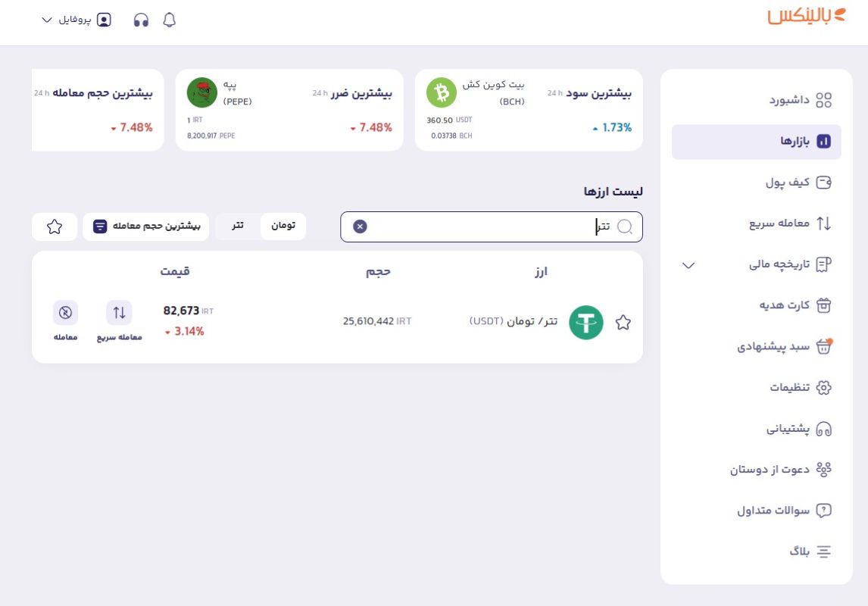Click the ارز column header

tap(541, 272)
